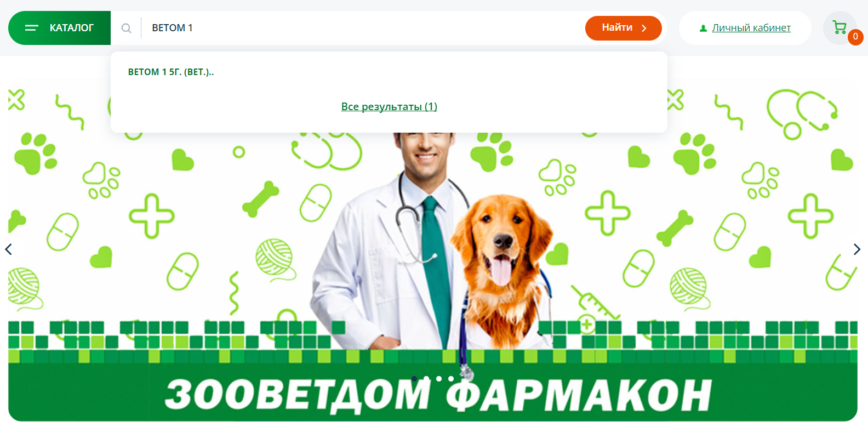
Task: Open Все результаты (1) link
Action: point(389,106)
